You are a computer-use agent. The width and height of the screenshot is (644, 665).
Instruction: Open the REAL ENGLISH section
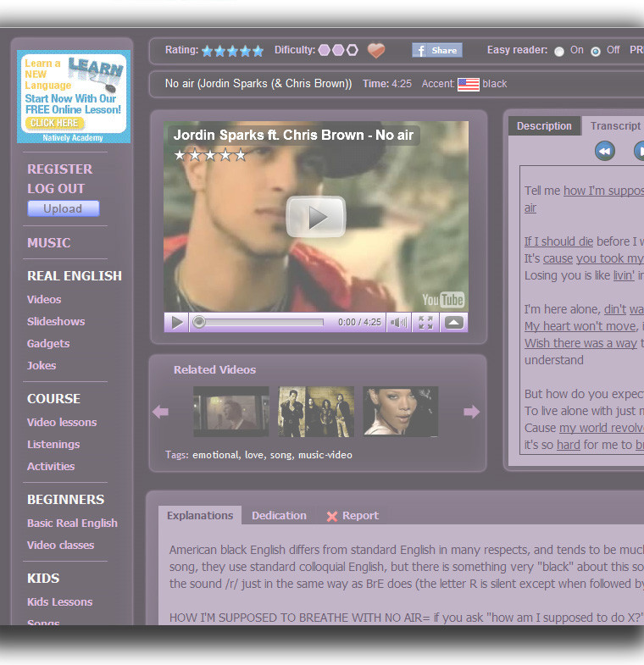(75, 275)
